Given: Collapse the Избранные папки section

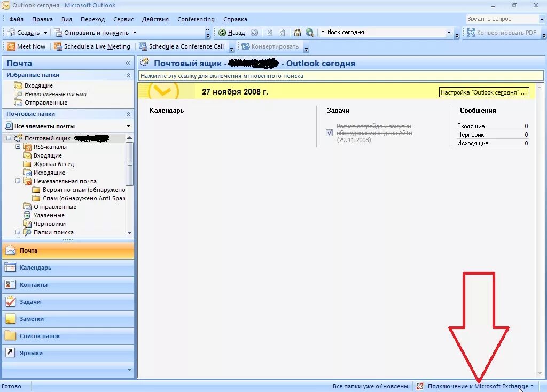Looking at the screenshot, I should click(x=128, y=75).
